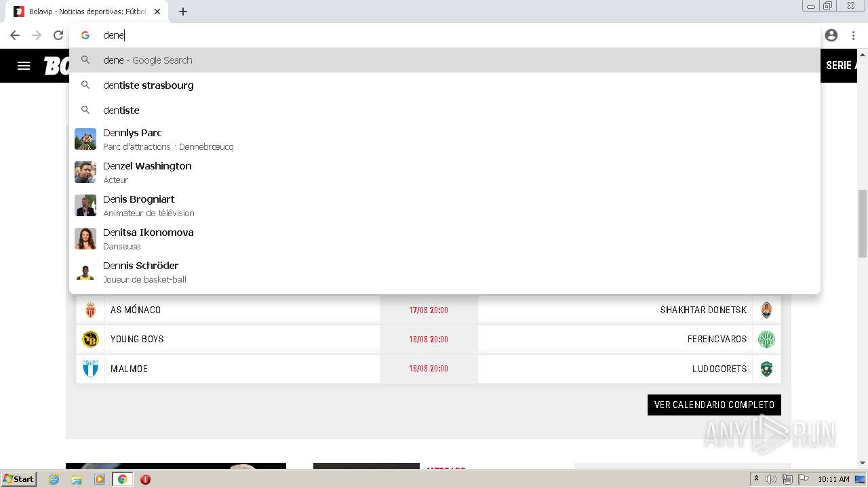Screen dimensions: 868x488
Task: Click the Chrome taskbar icon
Action: pos(123,479)
